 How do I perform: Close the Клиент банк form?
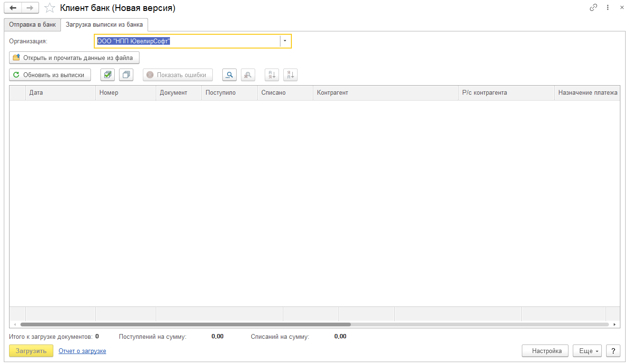tap(622, 8)
